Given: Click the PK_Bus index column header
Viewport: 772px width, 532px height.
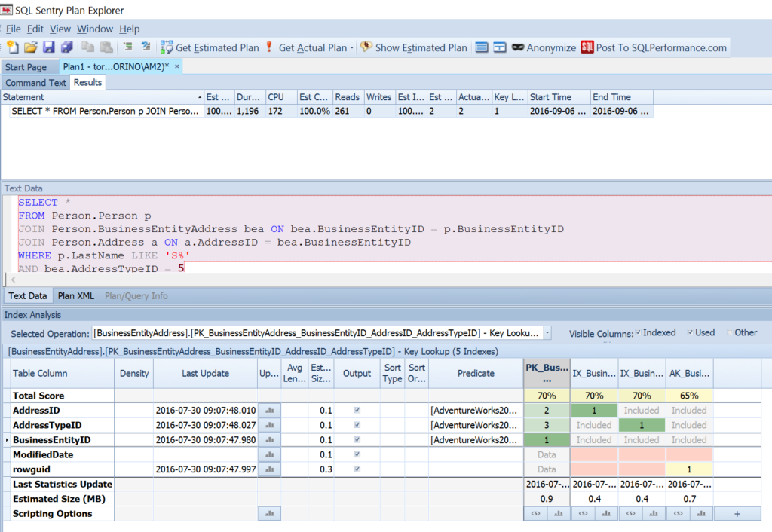Looking at the screenshot, I should tap(547, 374).
